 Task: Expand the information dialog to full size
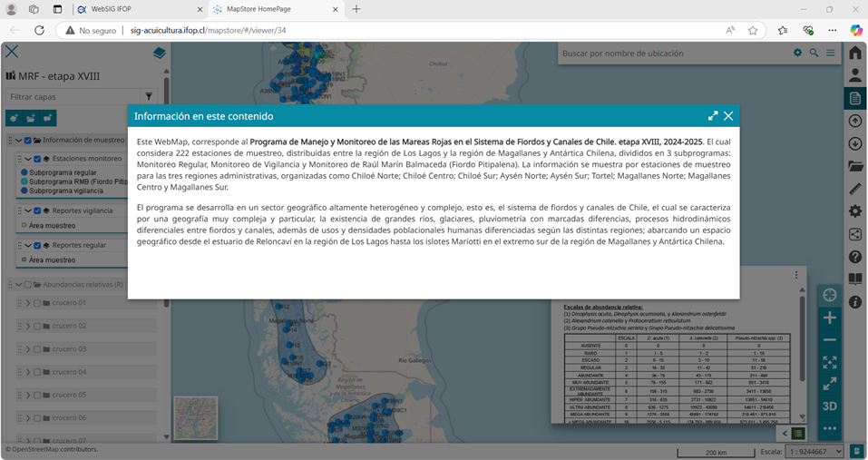click(713, 116)
